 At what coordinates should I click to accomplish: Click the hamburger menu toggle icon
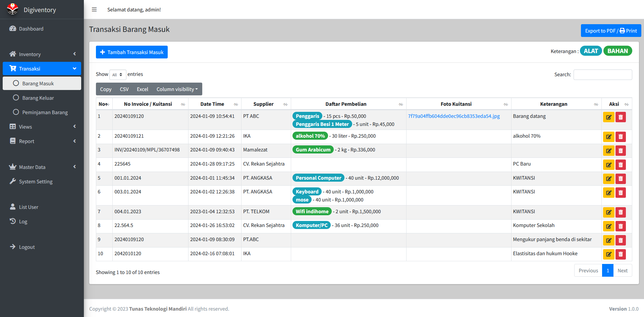(94, 9)
